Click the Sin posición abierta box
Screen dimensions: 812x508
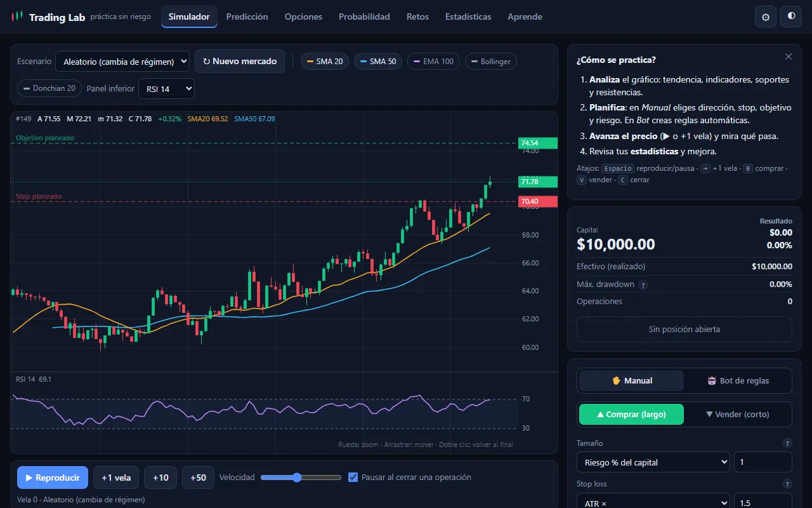(x=684, y=330)
